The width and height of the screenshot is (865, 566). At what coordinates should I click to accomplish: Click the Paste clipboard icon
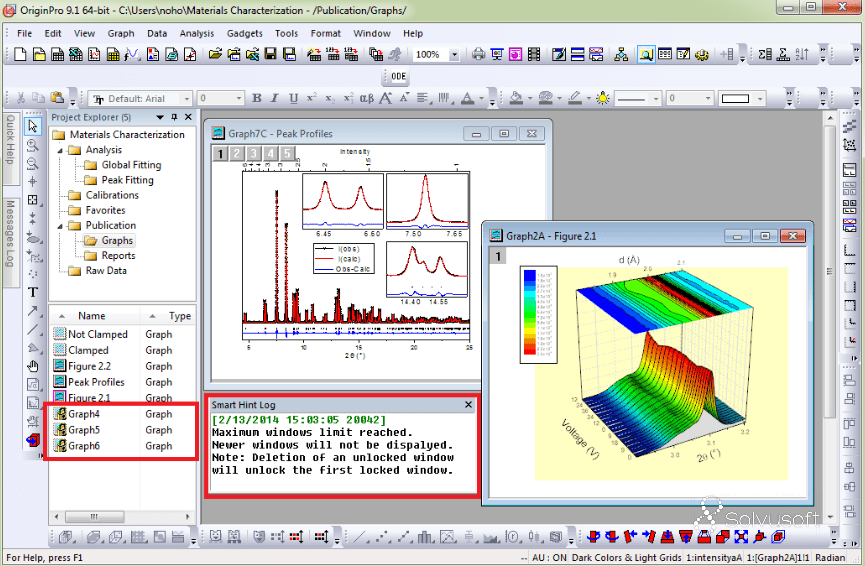coord(57,98)
